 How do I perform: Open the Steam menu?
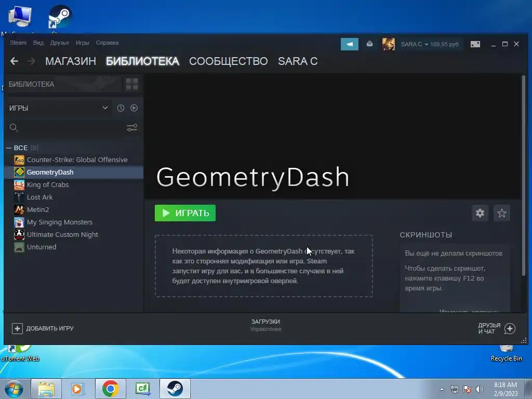18,43
